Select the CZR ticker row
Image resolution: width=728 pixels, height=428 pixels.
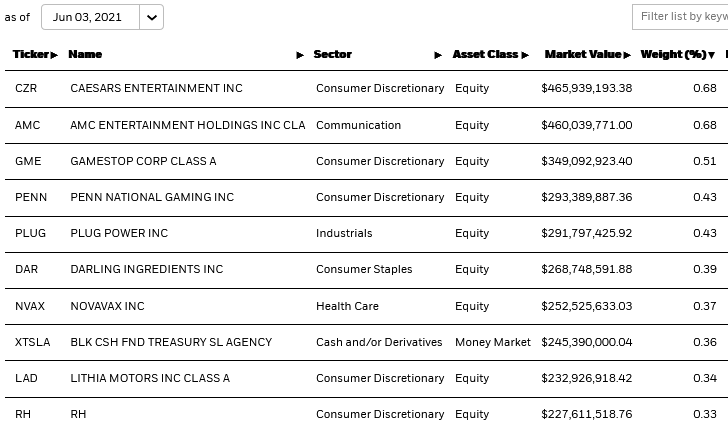coord(26,89)
